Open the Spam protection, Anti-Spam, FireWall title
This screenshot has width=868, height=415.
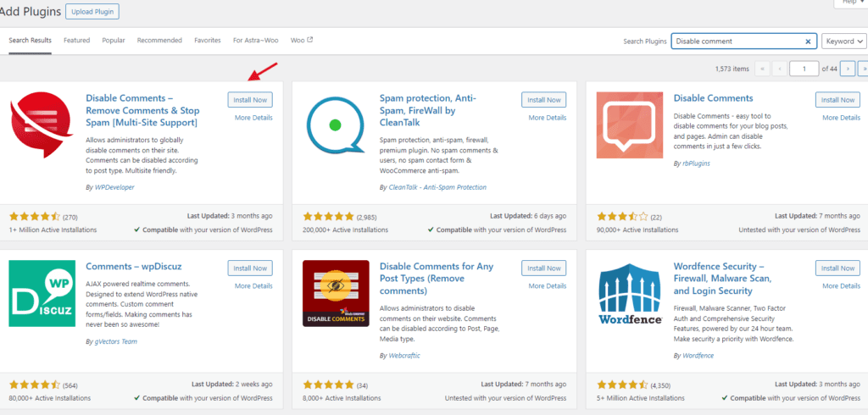pyautogui.click(x=428, y=110)
